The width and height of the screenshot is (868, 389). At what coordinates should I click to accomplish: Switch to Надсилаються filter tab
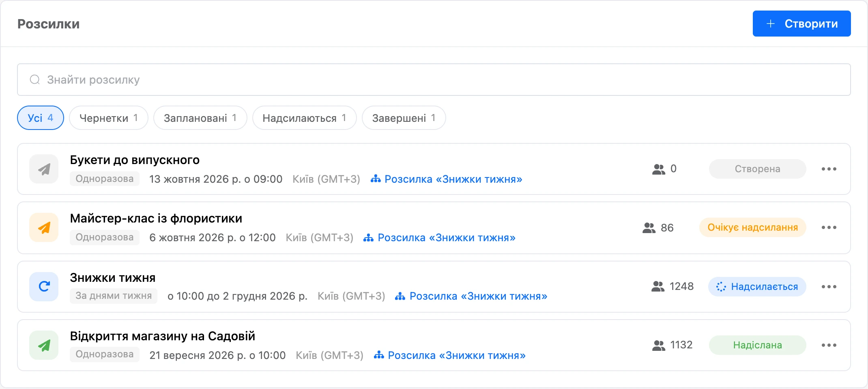click(305, 118)
